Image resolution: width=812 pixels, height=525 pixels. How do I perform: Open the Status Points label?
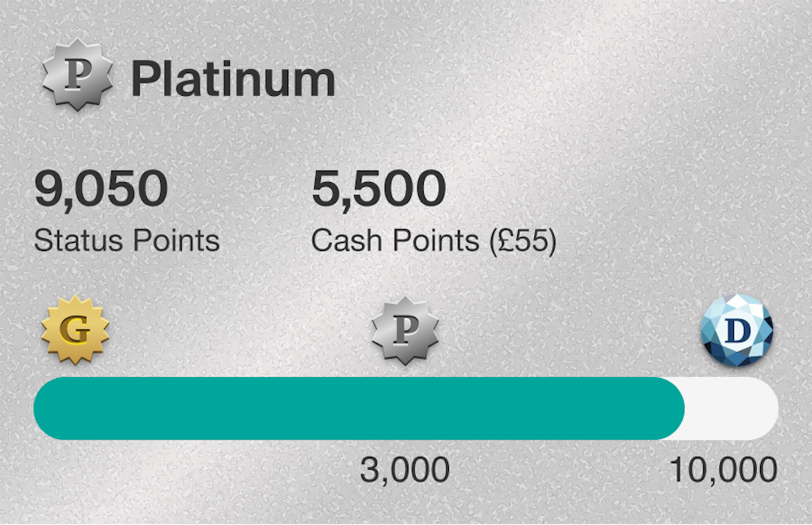127,241
